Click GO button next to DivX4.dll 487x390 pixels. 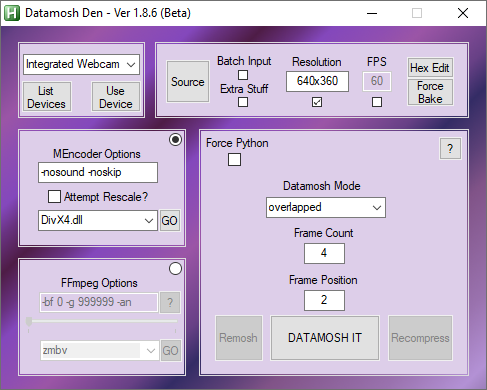[x=170, y=221]
